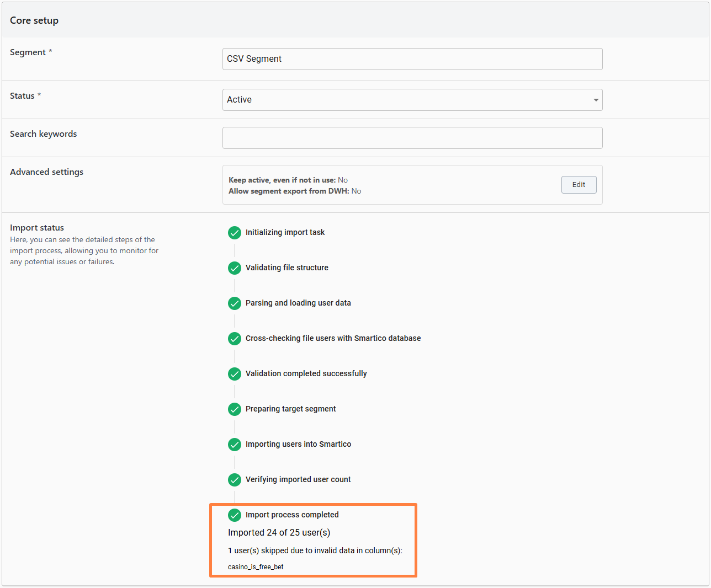This screenshot has width=711, height=588.
Task: Click the green check beside Initializing import task
Action: 235,233
